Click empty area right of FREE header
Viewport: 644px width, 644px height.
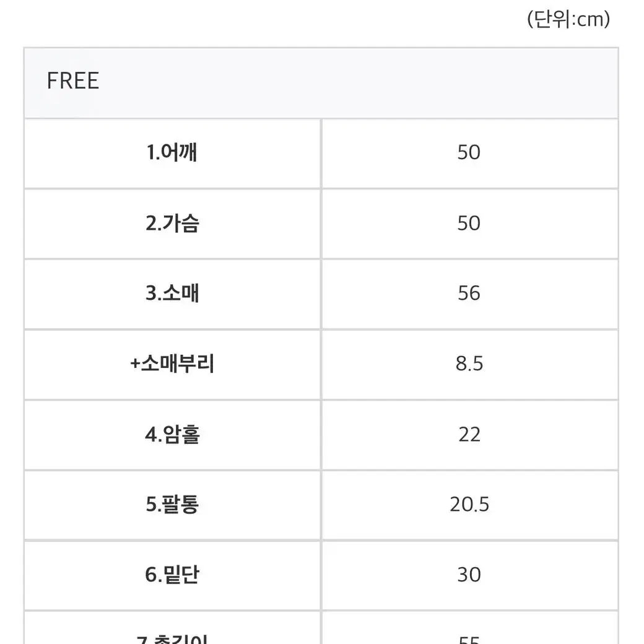point(357,82)
